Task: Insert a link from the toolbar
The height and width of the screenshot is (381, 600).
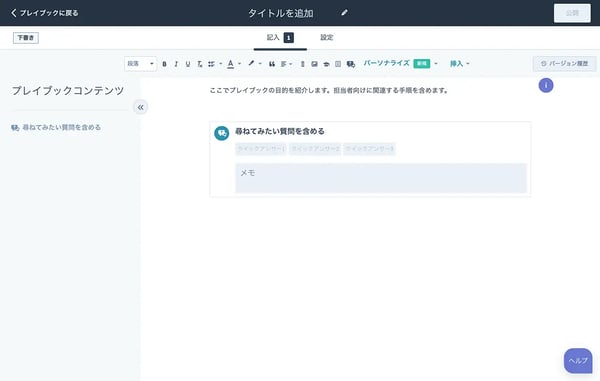Action: 326,64
